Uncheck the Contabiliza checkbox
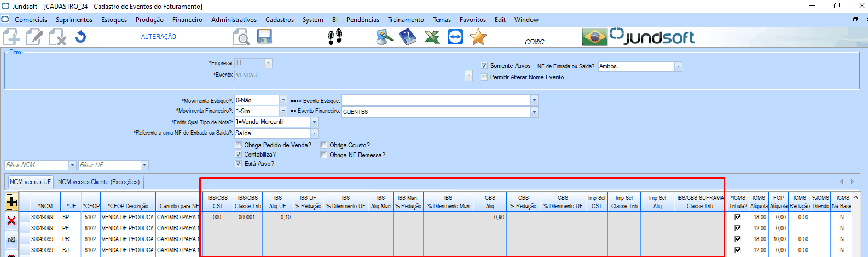Screen dimensions: 868x257 tap(238, 155)
